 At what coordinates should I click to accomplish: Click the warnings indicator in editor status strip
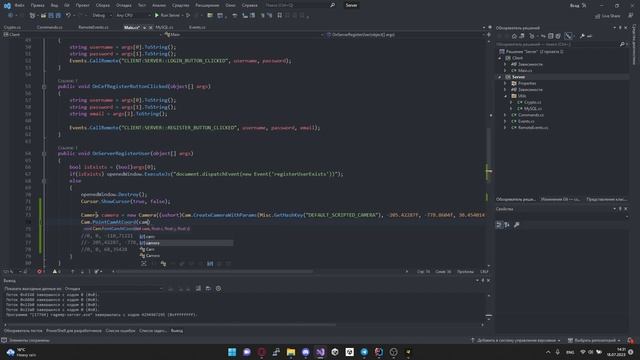[57, 271]
